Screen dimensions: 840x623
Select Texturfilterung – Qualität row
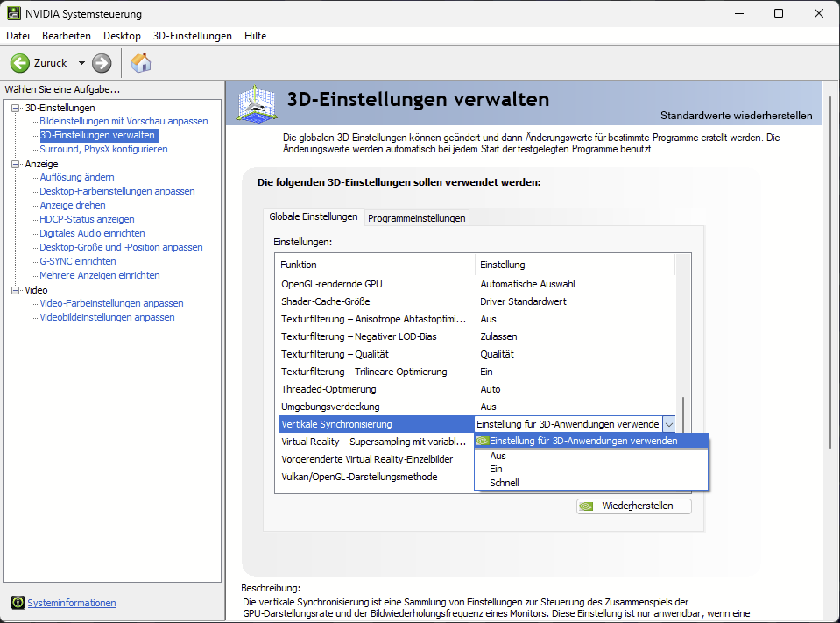pyautogui.click(x=476, y=354)
